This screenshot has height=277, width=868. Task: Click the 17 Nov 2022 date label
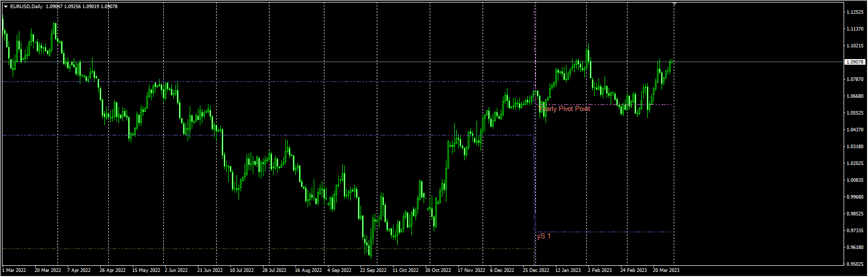click(x=471, y=270)
